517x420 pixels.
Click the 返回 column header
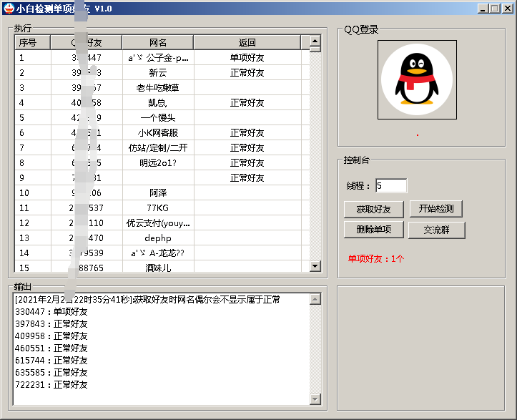point(247,43)
